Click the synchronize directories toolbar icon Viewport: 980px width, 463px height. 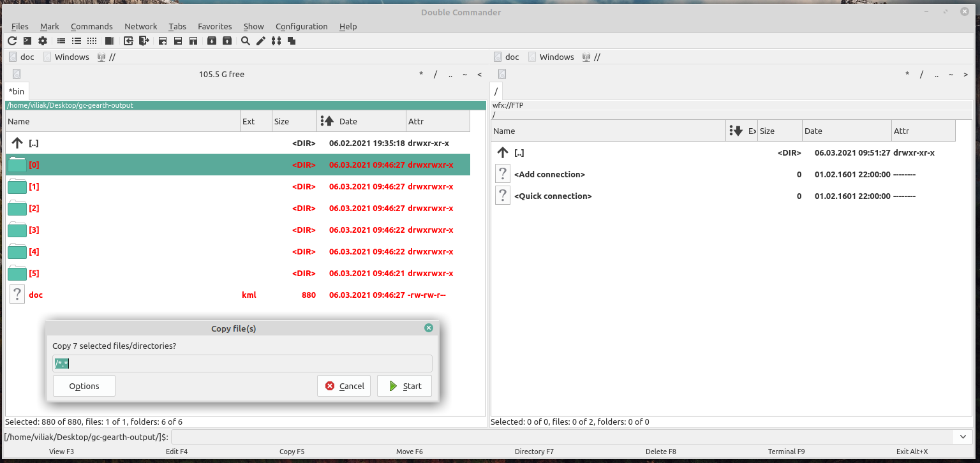(276, 41)
